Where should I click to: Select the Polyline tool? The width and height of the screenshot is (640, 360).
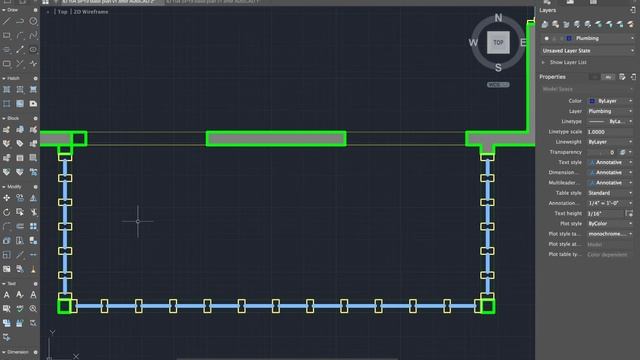pyautogui.click(x=20, y=21)
